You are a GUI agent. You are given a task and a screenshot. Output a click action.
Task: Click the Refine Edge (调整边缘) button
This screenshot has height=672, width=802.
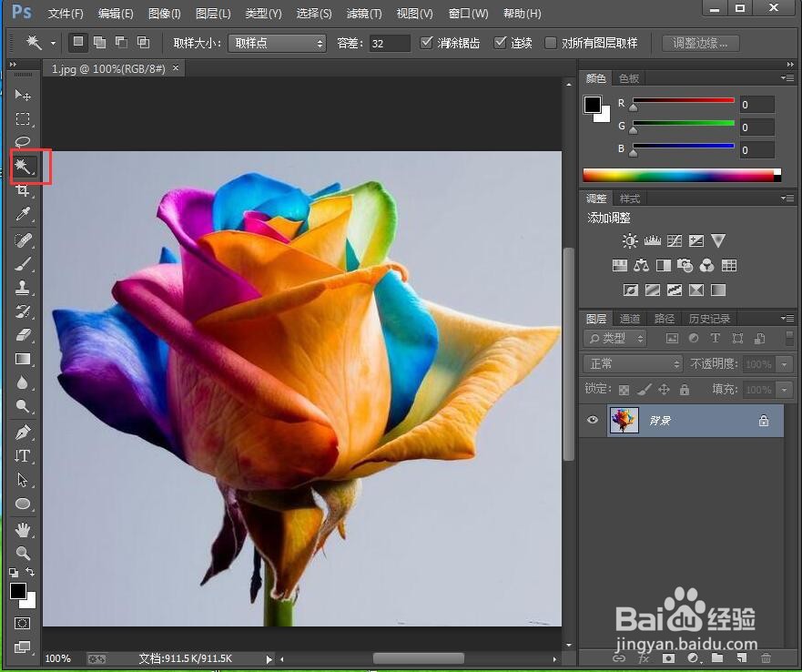700,43
